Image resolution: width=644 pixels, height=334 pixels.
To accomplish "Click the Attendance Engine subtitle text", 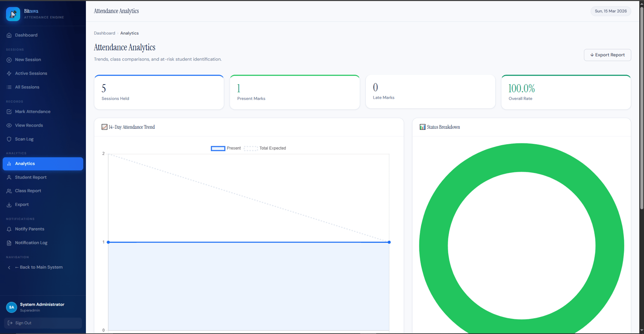I will (x=44, y=18).
